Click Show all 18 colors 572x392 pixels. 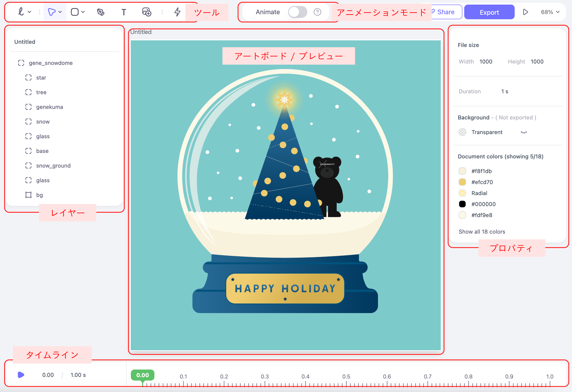click(482, 232)
